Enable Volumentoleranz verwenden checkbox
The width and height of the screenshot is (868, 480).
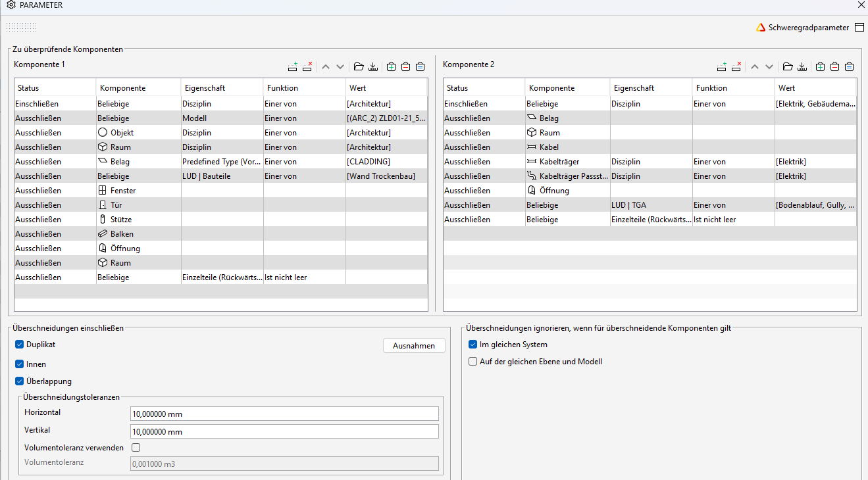coord(136,448)
